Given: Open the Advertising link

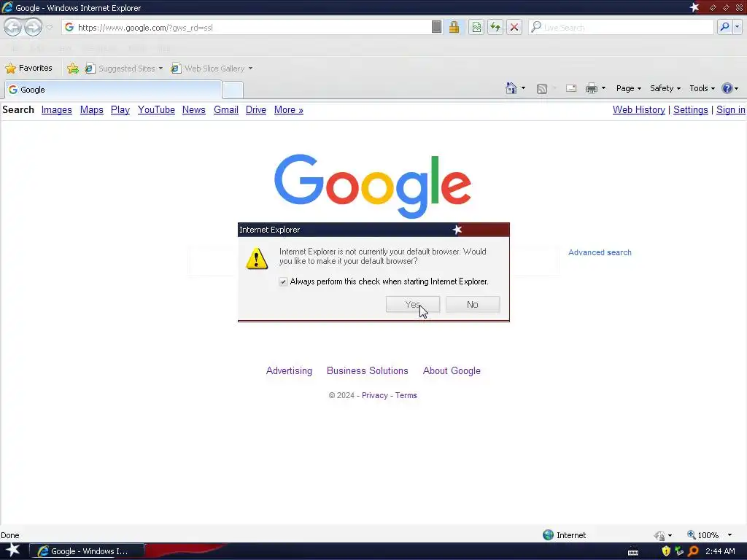Looking at the screenshot, I should pyautogui.click(x=289, y=371).
